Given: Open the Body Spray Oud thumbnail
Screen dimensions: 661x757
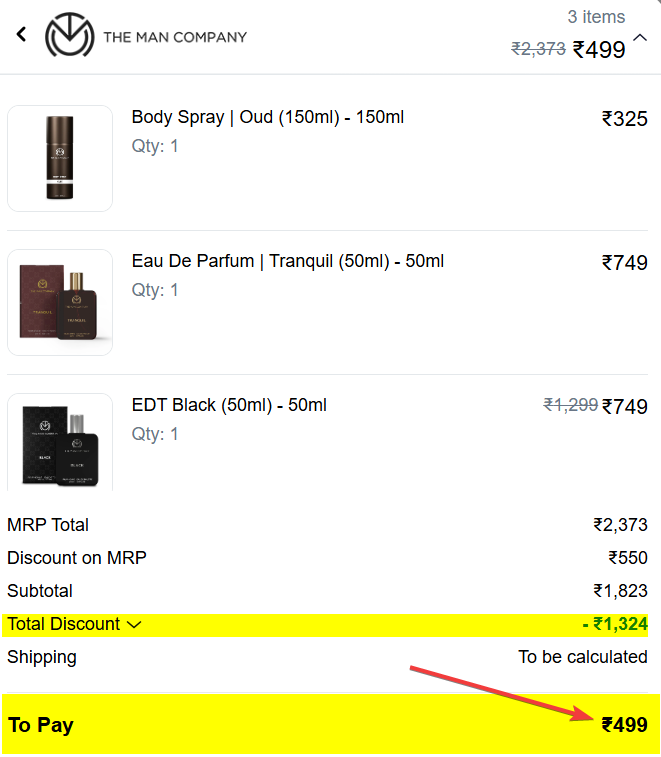Looking at the screenshot, I should coord(60,158).
